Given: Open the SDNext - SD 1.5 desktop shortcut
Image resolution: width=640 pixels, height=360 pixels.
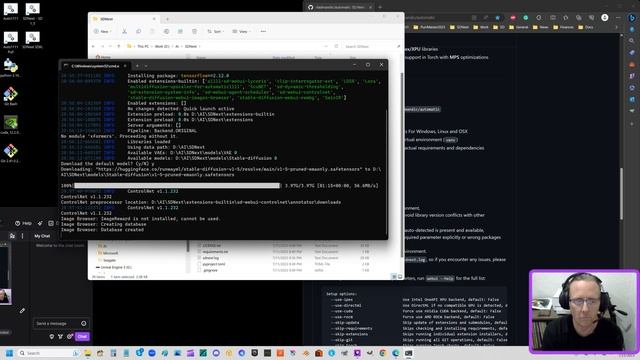Looking at the screenshot, I should tap(32, 13).
